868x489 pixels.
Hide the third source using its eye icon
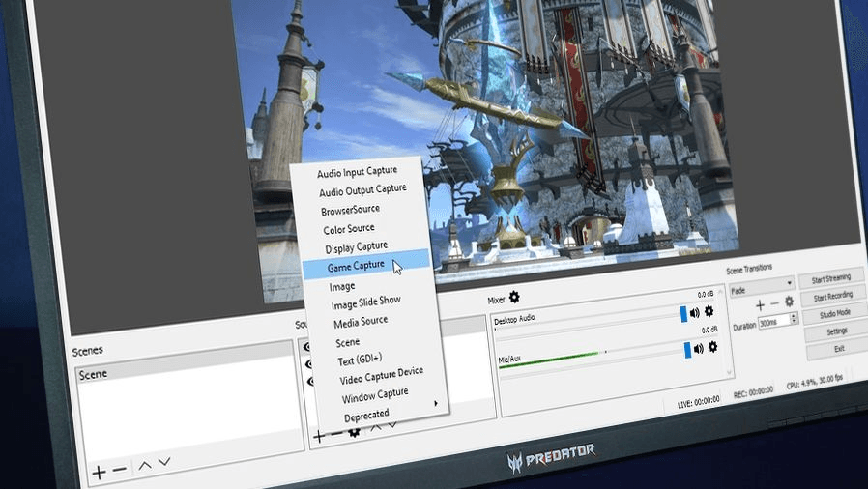[311, 382]
